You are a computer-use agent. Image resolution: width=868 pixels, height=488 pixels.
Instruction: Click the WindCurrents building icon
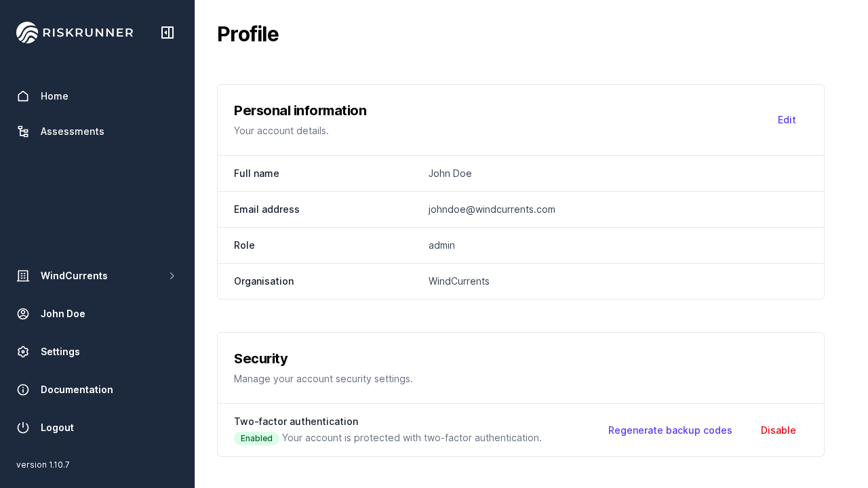point(23,276)
